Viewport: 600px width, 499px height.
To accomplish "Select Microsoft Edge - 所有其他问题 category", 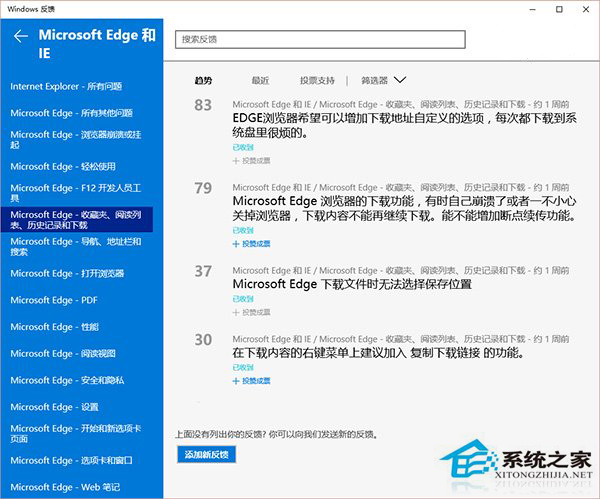I will (72, 113).
